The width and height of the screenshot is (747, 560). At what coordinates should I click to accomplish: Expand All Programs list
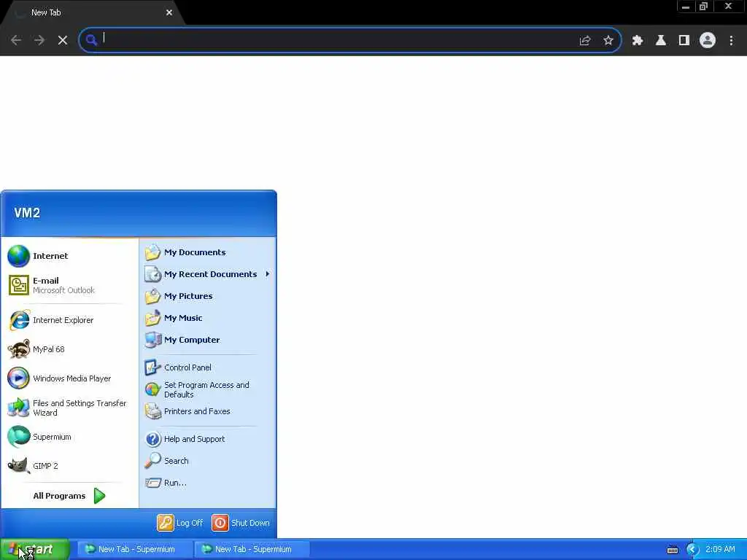pos(69,496)
